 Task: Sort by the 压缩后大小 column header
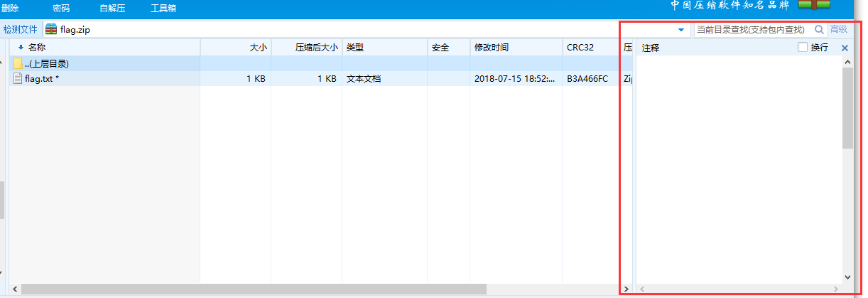307,48
